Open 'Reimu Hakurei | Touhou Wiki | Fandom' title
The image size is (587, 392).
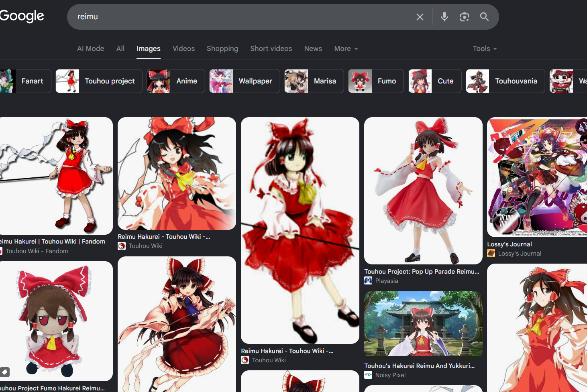[x=53, y=242]
